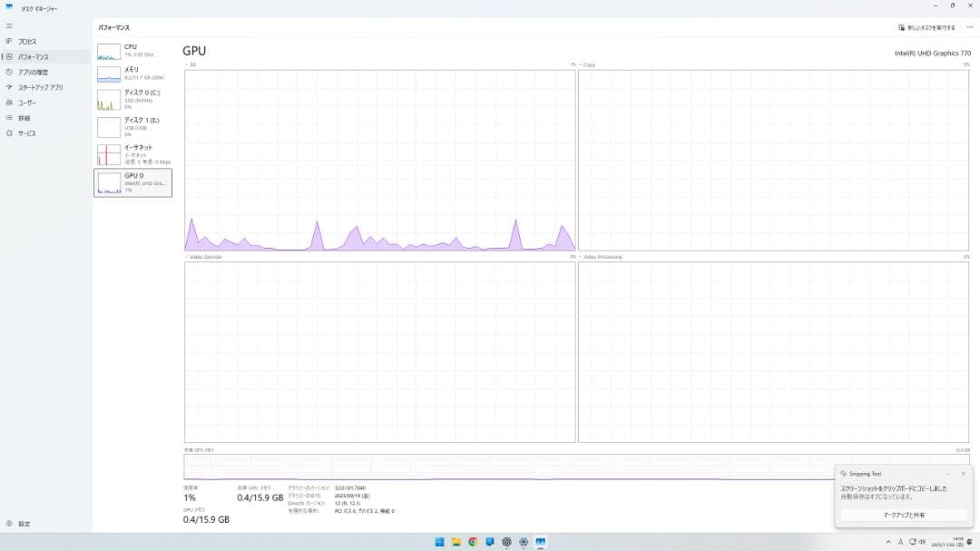Select the GPU 0 entry in the performance list
Viewport: 980px width, 551px height.
[132, 182]
